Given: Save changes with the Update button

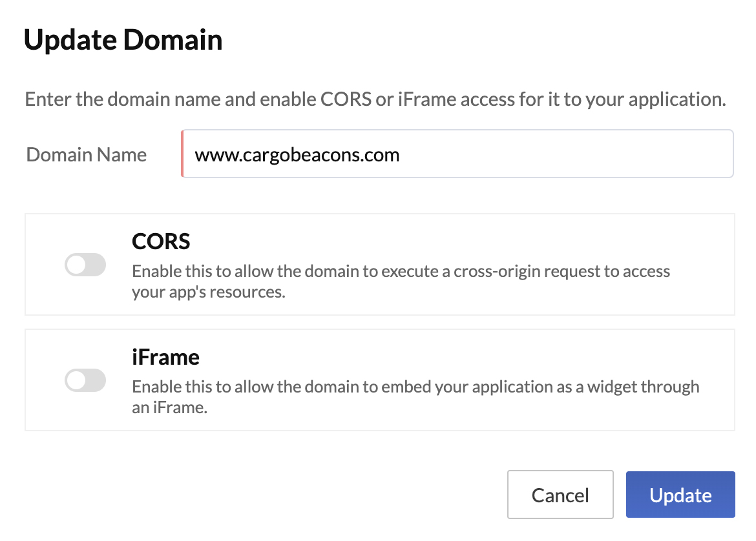Looking at the screenshot, I should (x=680, y=495).
